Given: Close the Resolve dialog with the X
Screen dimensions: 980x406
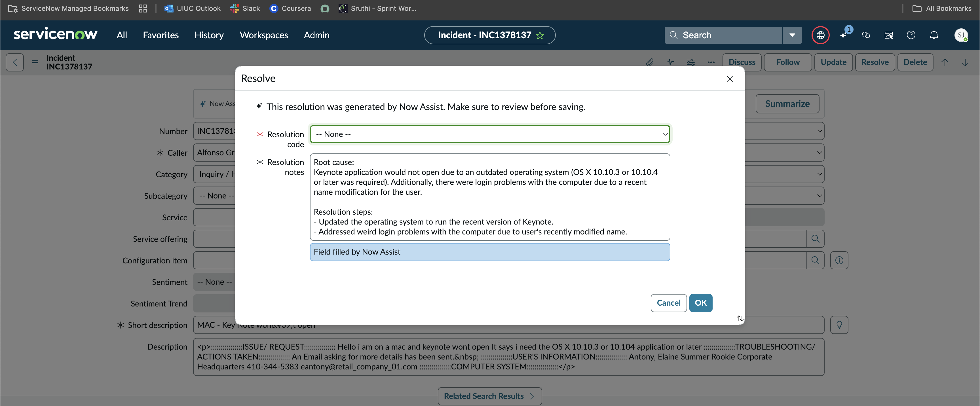Looking at the screenshot, I should 729,79.
